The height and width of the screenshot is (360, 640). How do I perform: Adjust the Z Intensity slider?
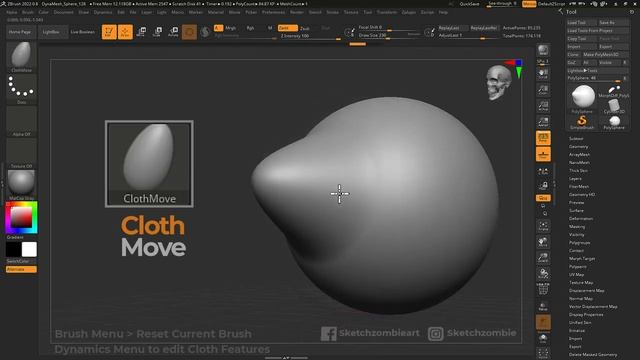pos(310,36)
